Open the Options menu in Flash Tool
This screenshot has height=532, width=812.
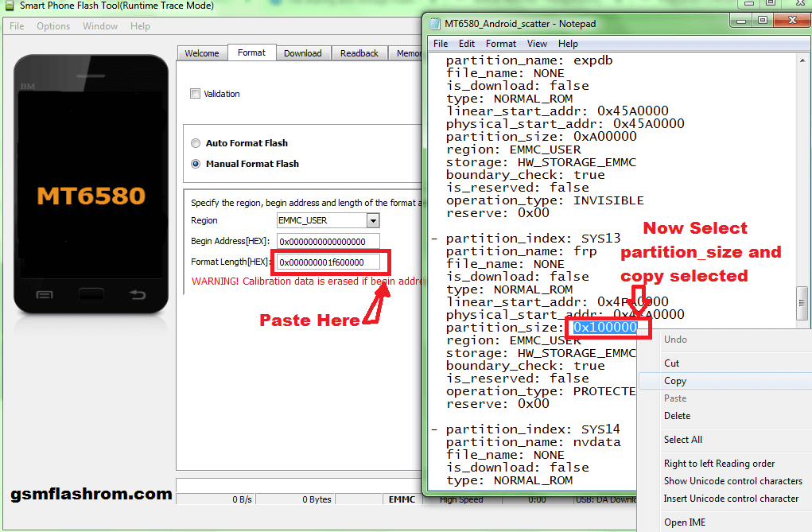tap(52, 26)
